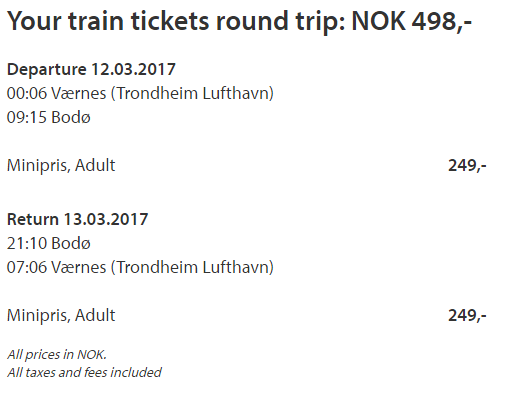Image resolution: width=505 pixels, height=405 pixels.
Task: Click Trondheim Lufthavn text in the return section
Action: (x=195, y=267)
